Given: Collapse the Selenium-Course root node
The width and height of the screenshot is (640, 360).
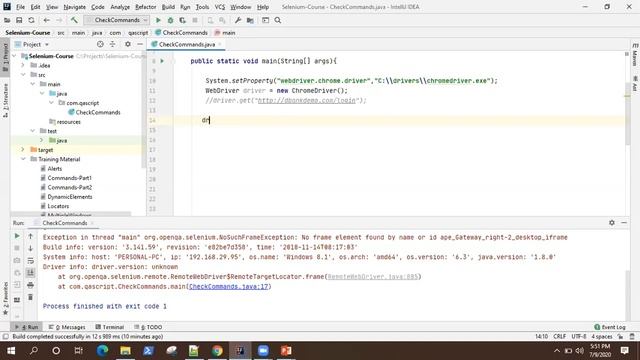Looking at the screenshot, I should (x=15, y=56).
